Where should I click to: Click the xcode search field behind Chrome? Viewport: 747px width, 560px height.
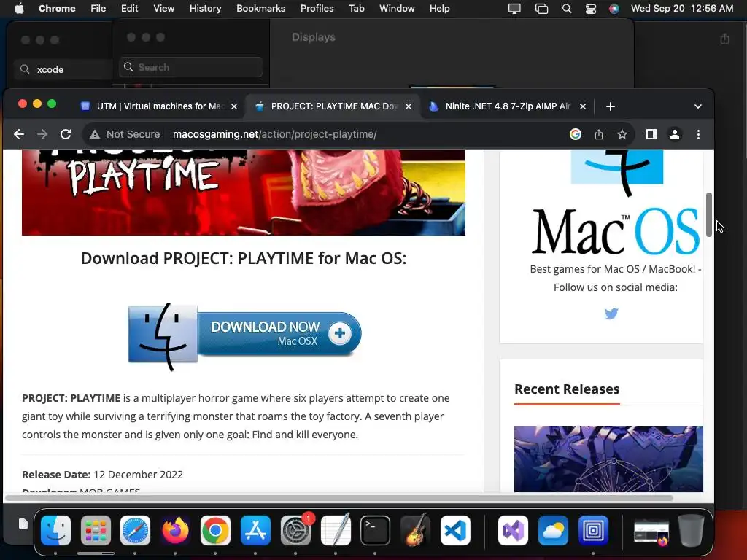pyautogui.click(x=63, y=69)
